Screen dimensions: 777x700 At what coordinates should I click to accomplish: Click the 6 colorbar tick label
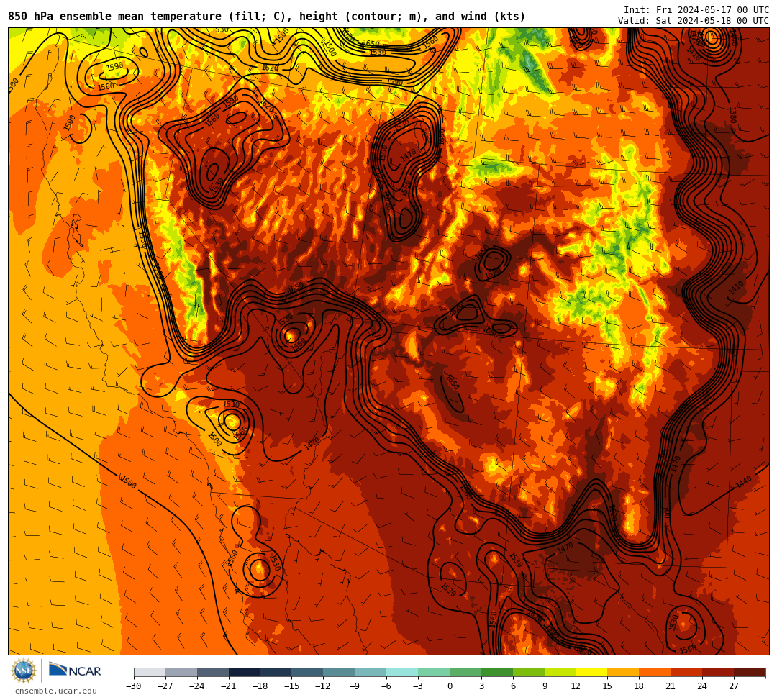coord(513,686)
